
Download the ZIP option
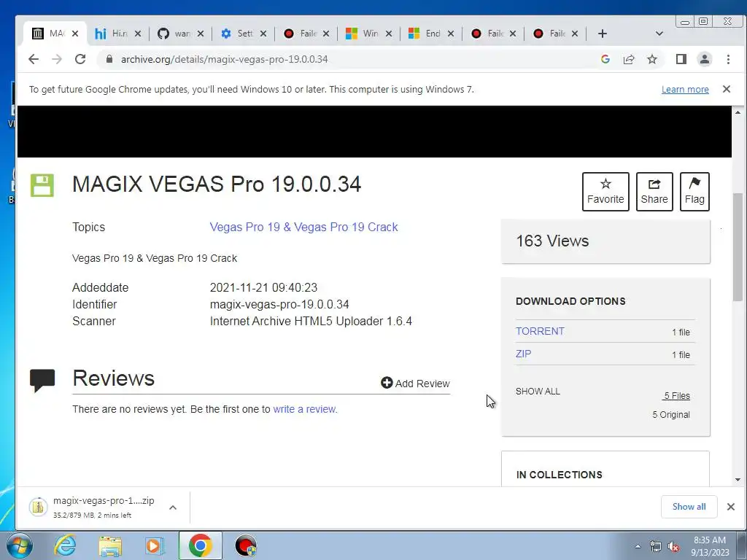click(523, 354)
